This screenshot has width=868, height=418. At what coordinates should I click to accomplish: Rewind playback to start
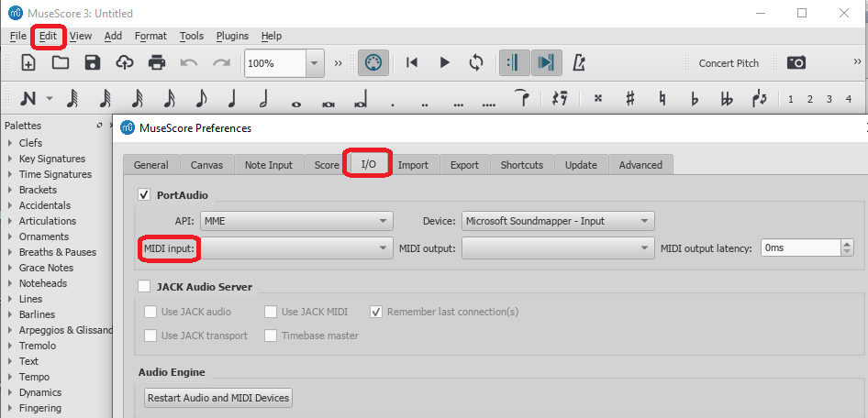[x=411, y=62]
